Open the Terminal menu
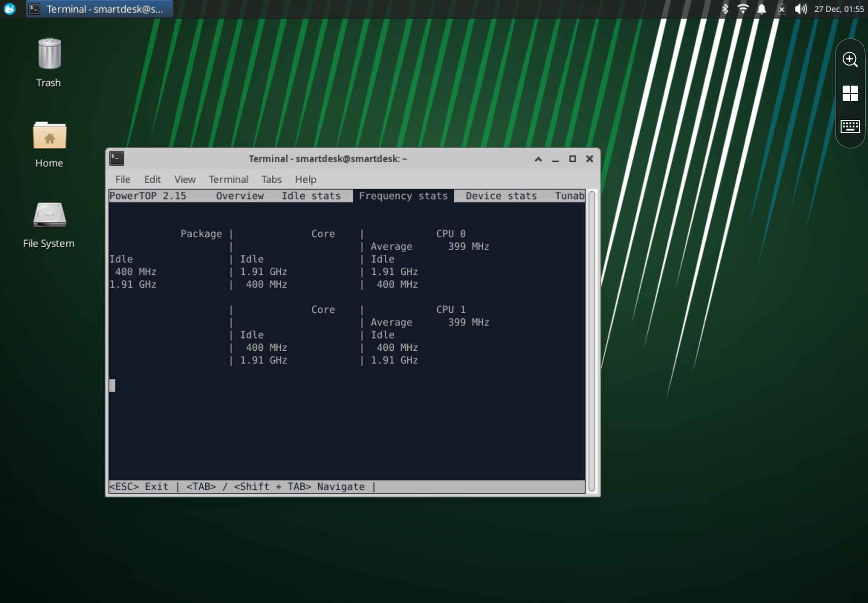 point(228,179)
